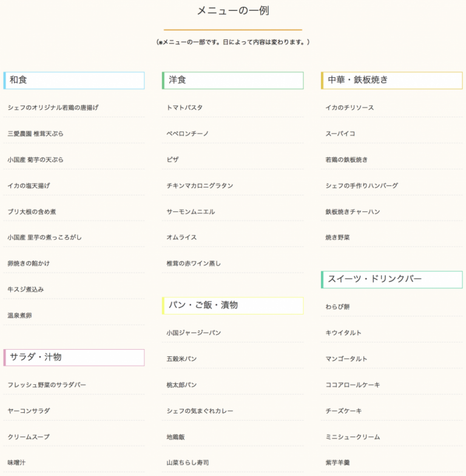Click the 小国ジャージーパン item
This screenshot has width=466, height=476.
click(194, 333)
